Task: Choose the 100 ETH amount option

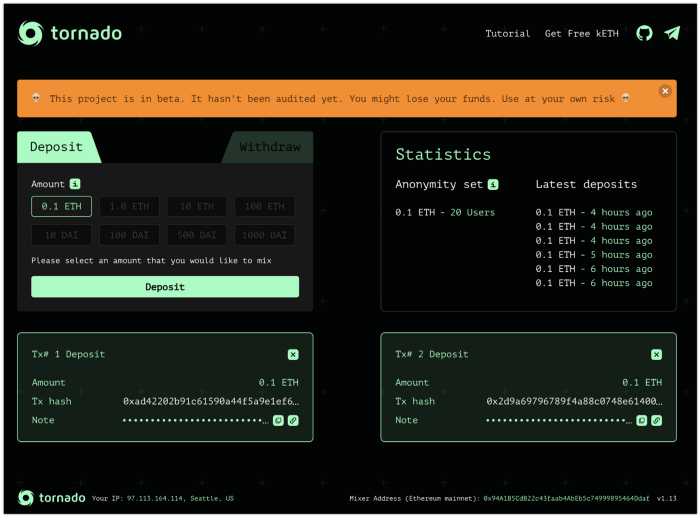Action: (265, 206)
